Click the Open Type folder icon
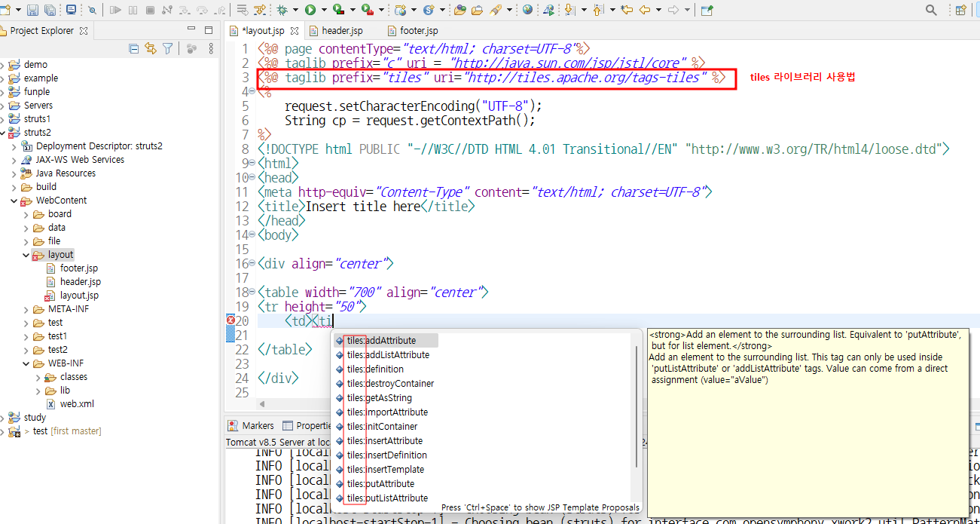The height and width of the screenshot is (524, 980). [x=459, y=10]
